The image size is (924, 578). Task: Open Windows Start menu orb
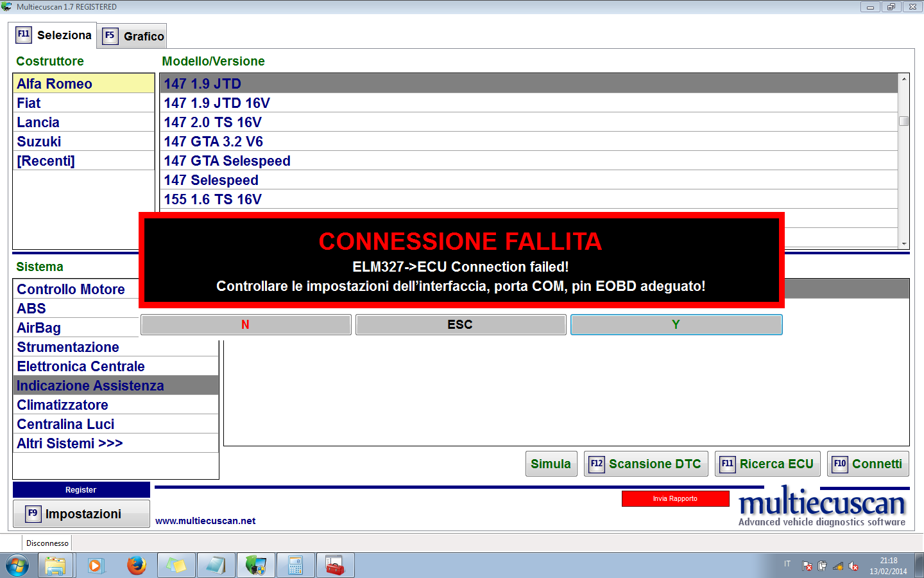click(17, 566)
